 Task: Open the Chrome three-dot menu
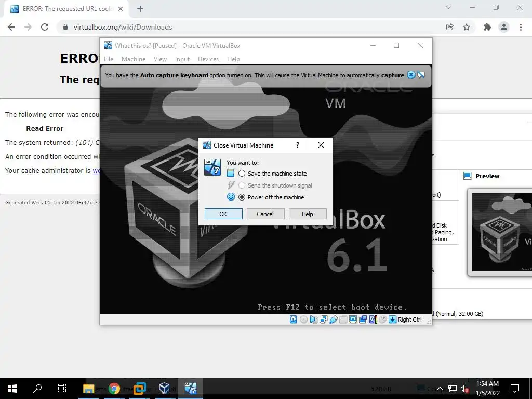point(521,27)
